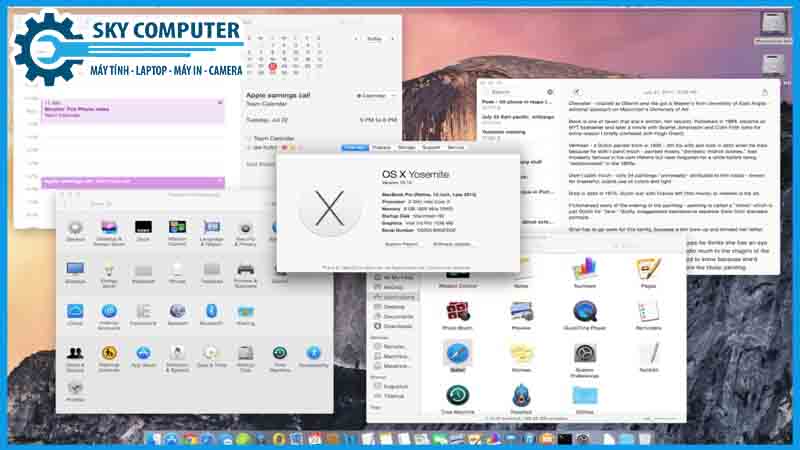The height and width of the screenshot is (450, 800).
Task: Click Today button in Calendar
Action: pos(374,39)
